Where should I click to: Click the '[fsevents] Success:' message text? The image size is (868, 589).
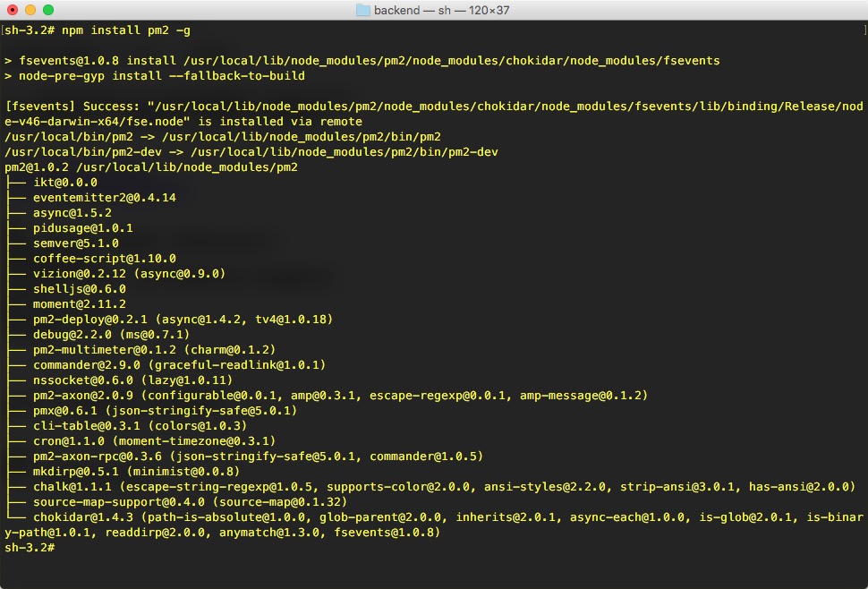pos(72,107)
